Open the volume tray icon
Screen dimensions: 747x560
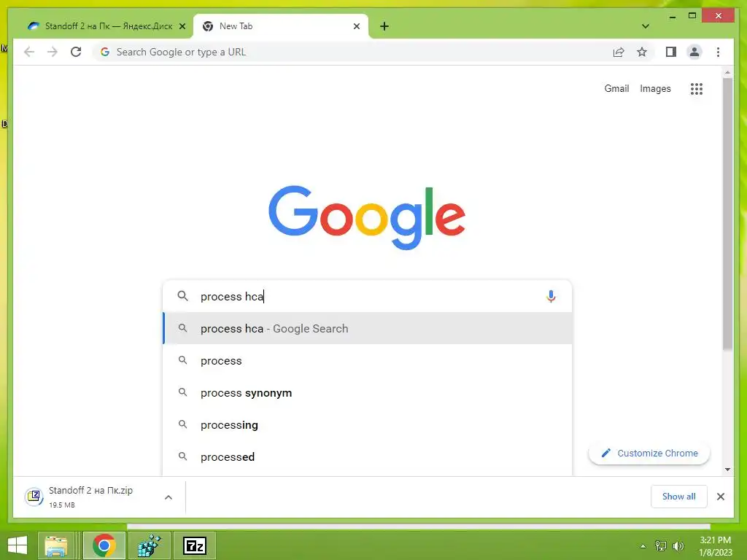tap(678, 546)
